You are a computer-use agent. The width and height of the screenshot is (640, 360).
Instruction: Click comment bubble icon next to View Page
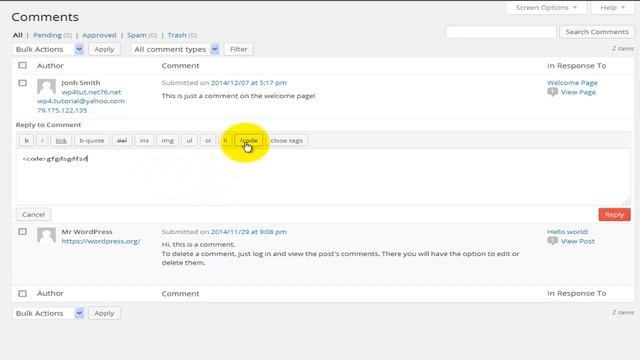coord(553,92)
